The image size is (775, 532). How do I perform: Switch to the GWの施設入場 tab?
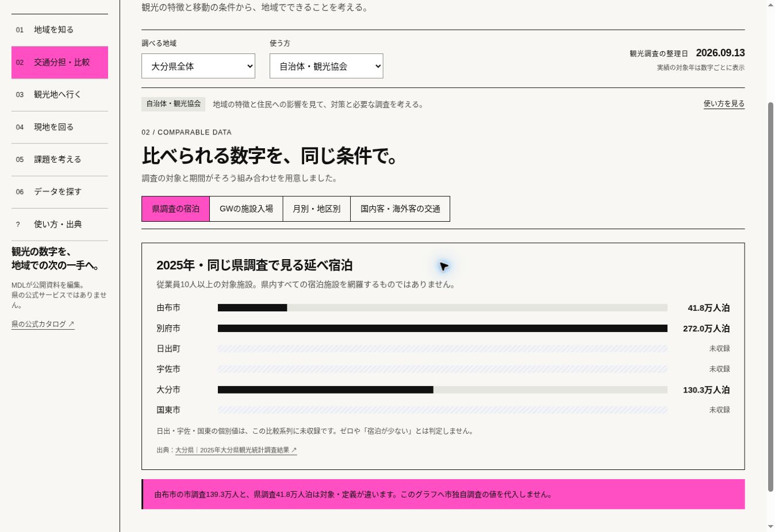pyautogui.click(x=246, y=209)
